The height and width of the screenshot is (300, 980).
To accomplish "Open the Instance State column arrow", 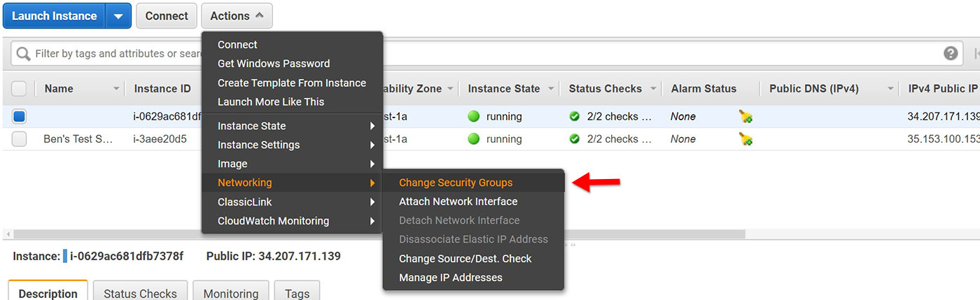I will click(551, 89).
